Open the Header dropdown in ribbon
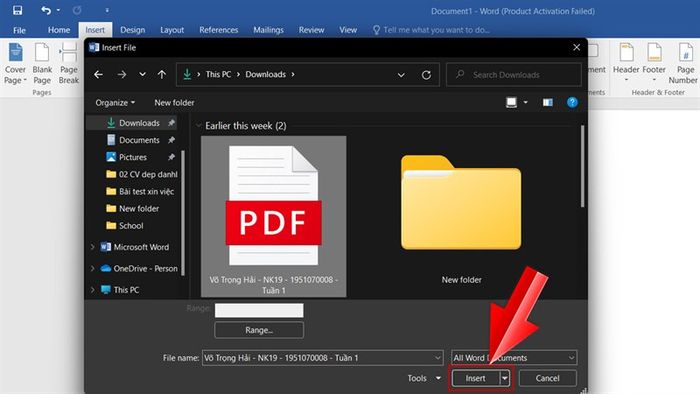This screenshot has width=700, height=394. [x=626, y=62]
